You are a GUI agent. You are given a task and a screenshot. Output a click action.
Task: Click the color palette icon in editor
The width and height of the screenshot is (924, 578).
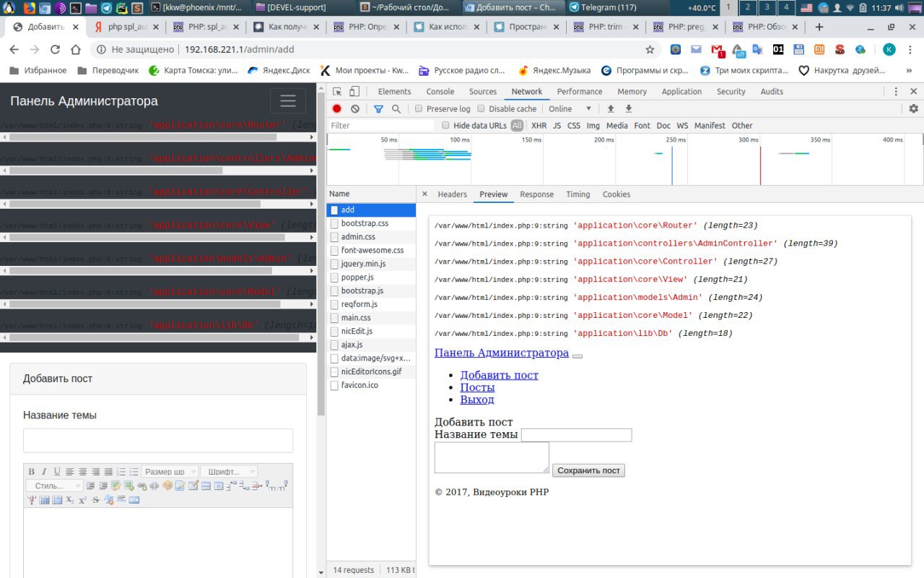[167, 486]
